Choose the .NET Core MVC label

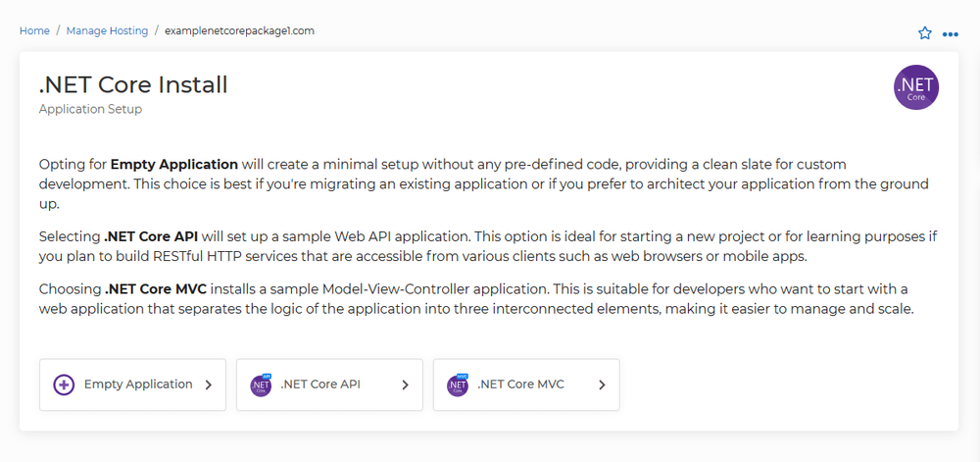click(520, 385)
